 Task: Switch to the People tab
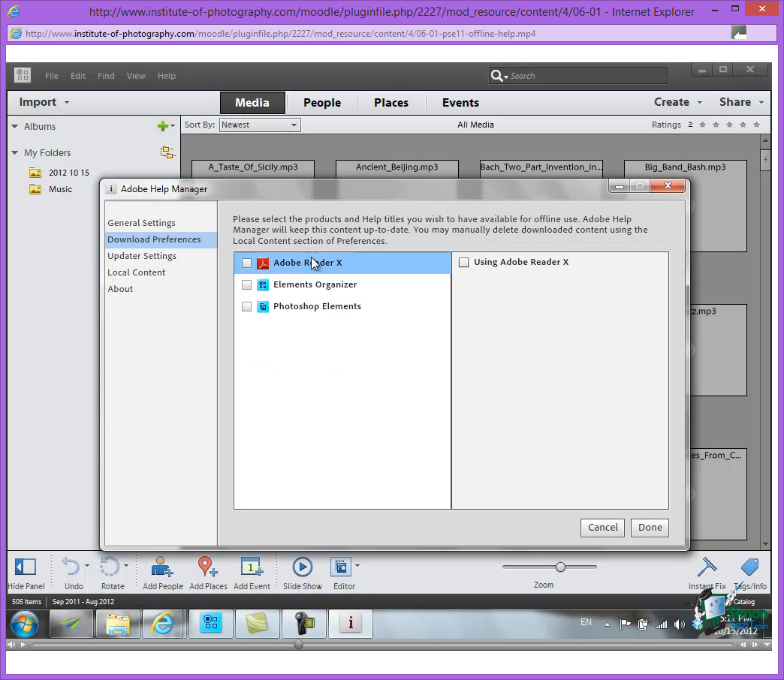pos(321,102)
